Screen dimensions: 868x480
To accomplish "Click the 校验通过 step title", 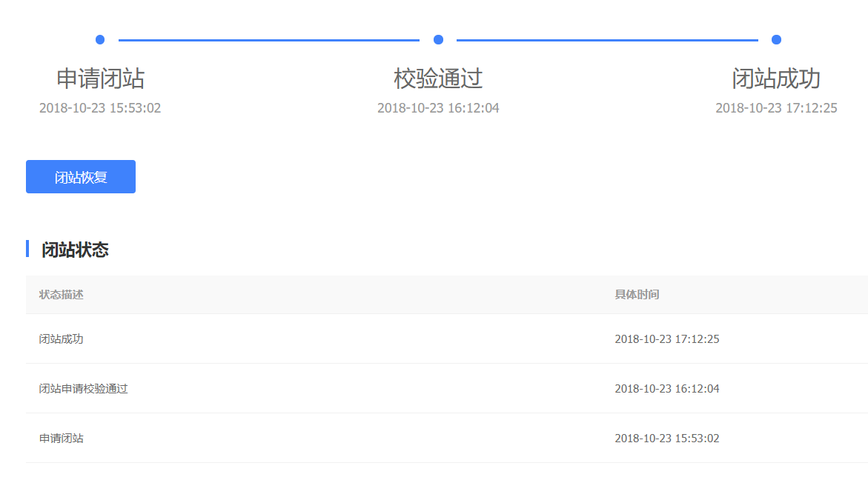I will [x=438, y=79].
